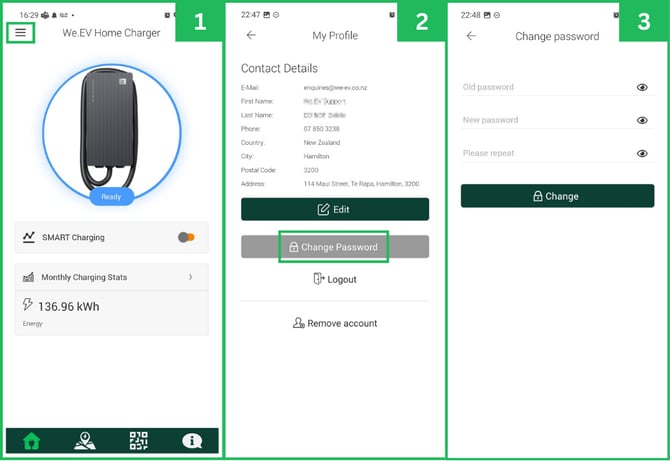
Task: Tap the charger image in the circle
Action: point(110,130)
